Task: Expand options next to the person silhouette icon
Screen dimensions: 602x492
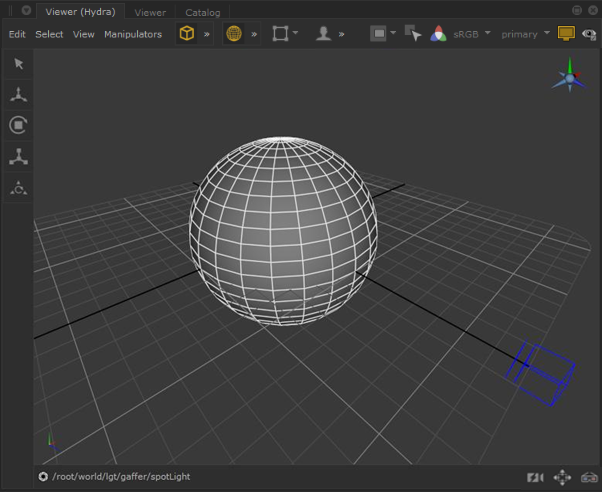Action: (341, 34)
